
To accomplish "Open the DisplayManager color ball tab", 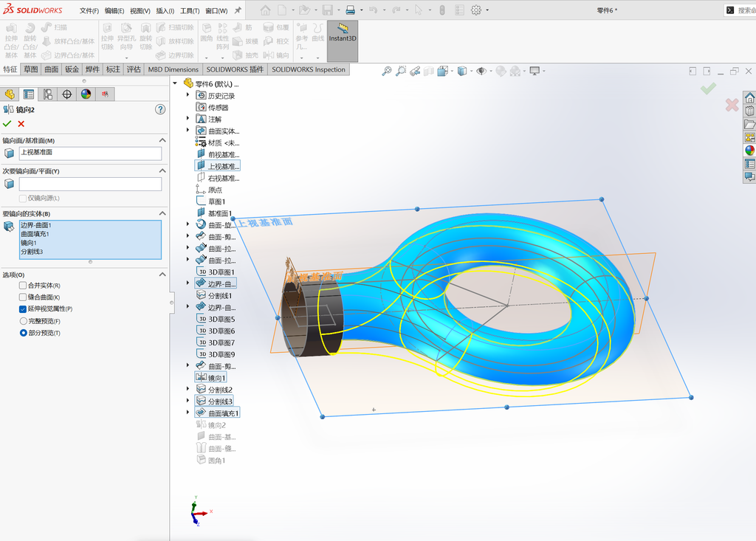I will coord(86,94).
